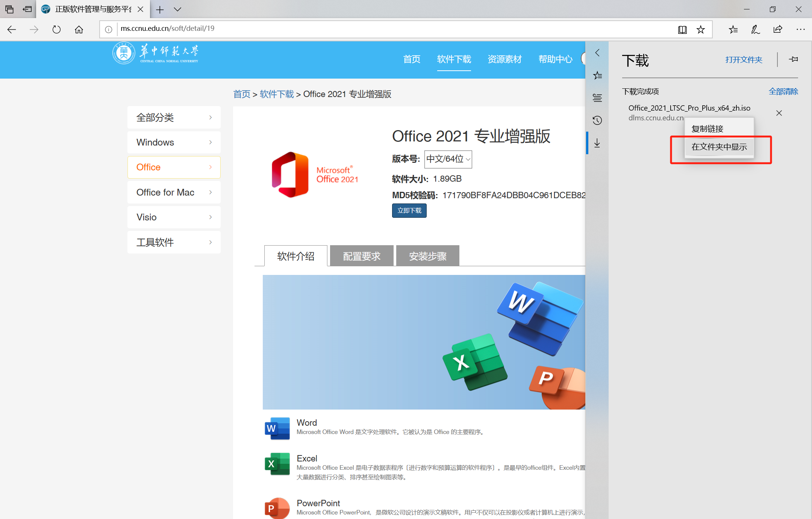Click the Excel icon in list

click(x=277, y=464)
